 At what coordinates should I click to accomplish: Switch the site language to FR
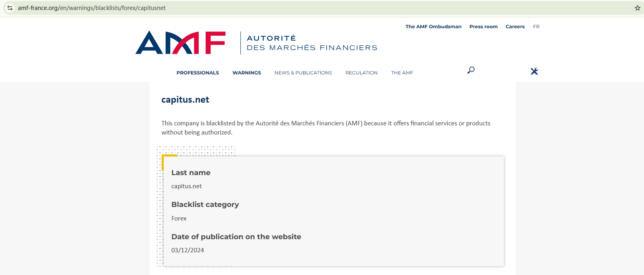536,26
